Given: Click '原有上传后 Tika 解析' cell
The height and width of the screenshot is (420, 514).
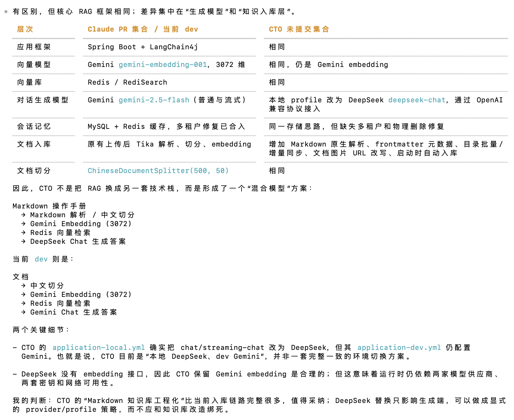Looking at the screenshot, I should (x=169, y=144).
